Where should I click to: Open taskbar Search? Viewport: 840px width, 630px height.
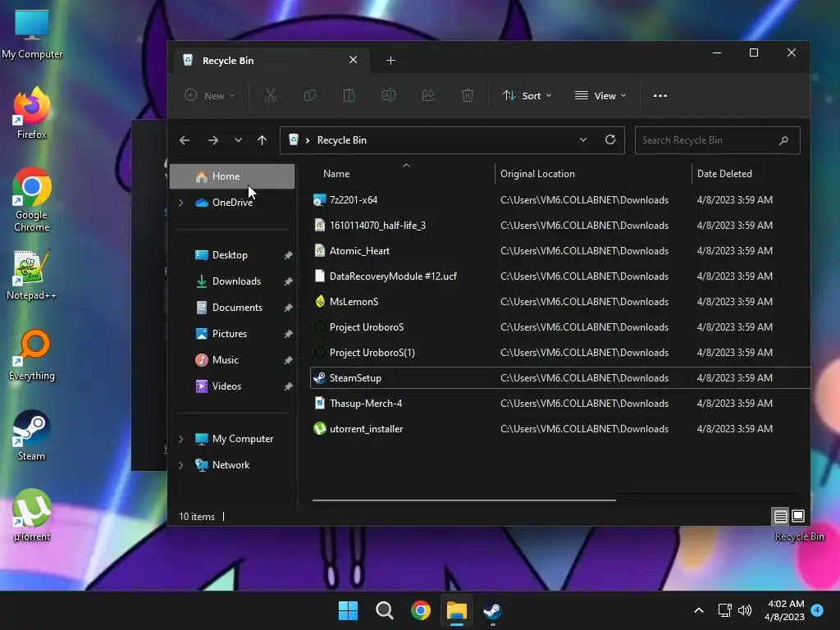coord(385,610)
